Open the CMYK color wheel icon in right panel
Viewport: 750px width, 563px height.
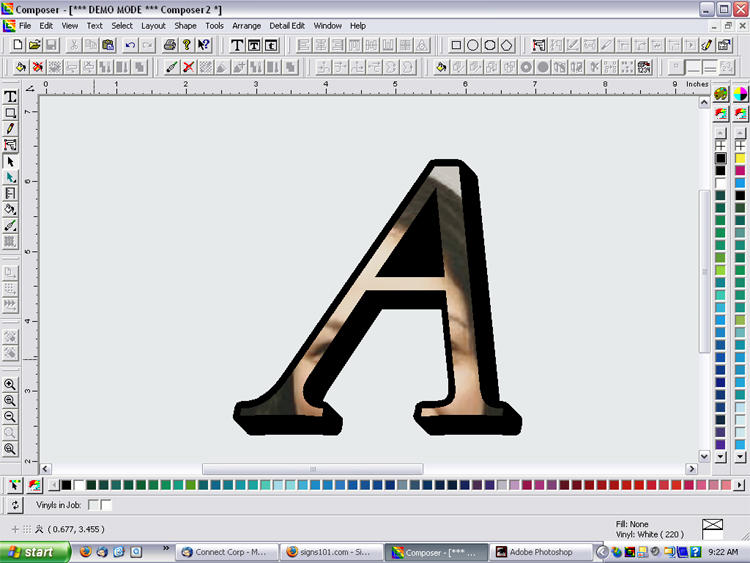740,94
